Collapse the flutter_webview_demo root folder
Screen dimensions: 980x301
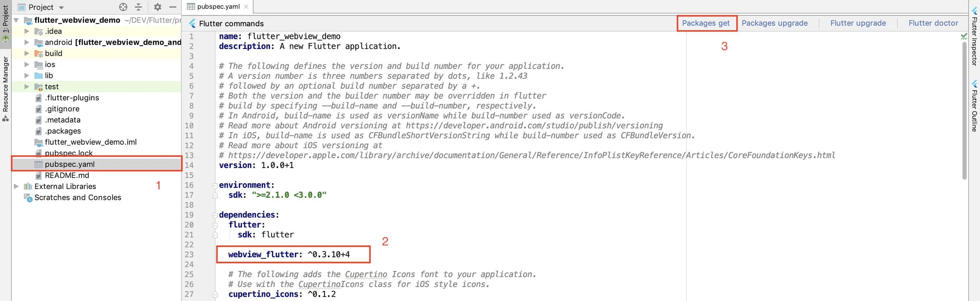(x=16, y=20)
